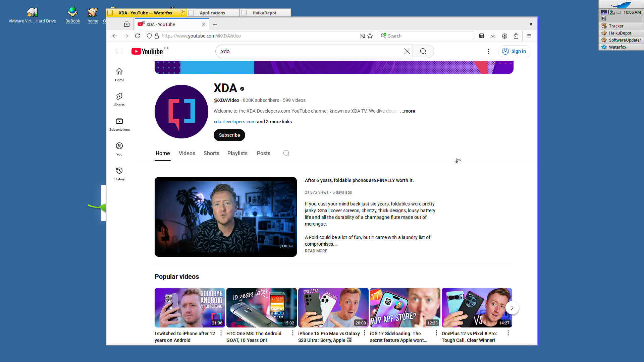Subscribe to the XDA channel
The width and height of the screenshot is (644, 362).
229,135
